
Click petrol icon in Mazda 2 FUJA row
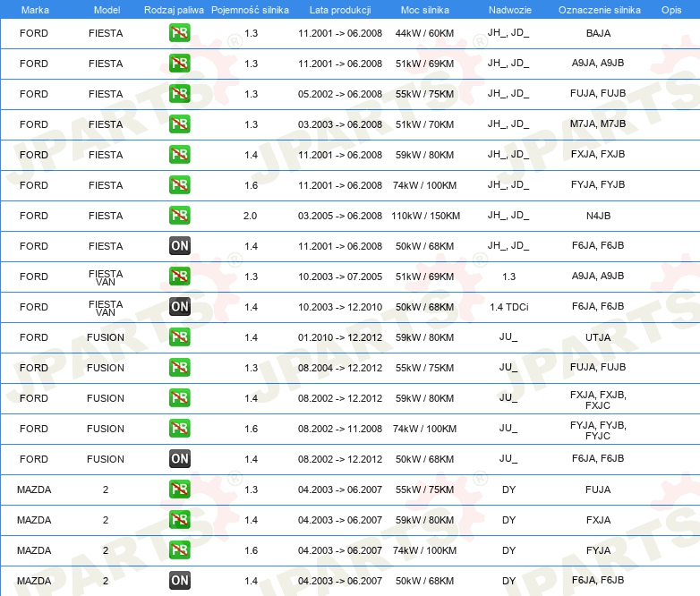tap(179, 490)
